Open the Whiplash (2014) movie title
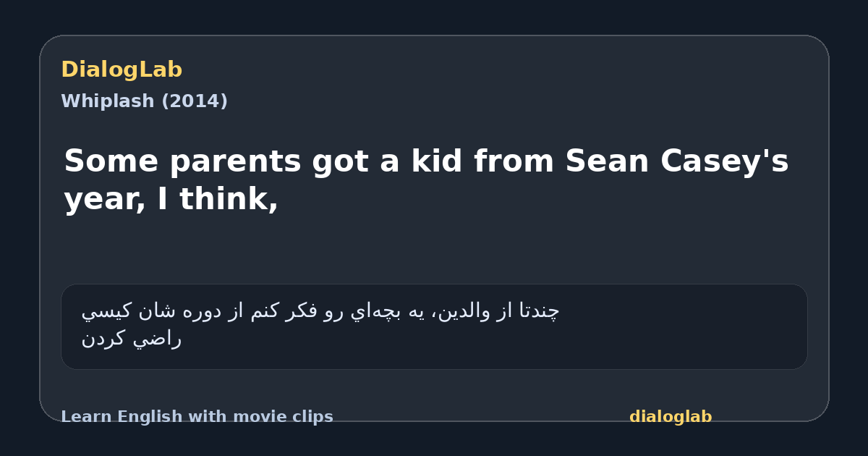This screenshot has height=456, width=868. 144,101
